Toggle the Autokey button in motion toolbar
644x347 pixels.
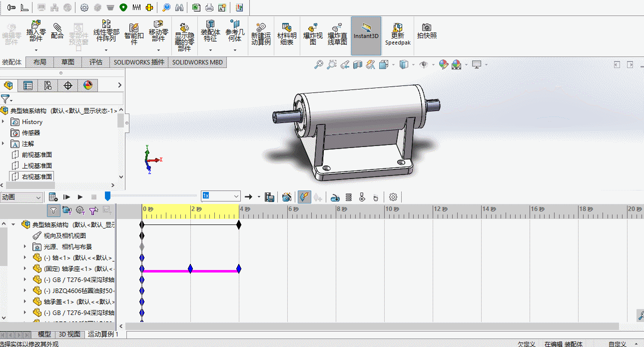pos(304,197)
